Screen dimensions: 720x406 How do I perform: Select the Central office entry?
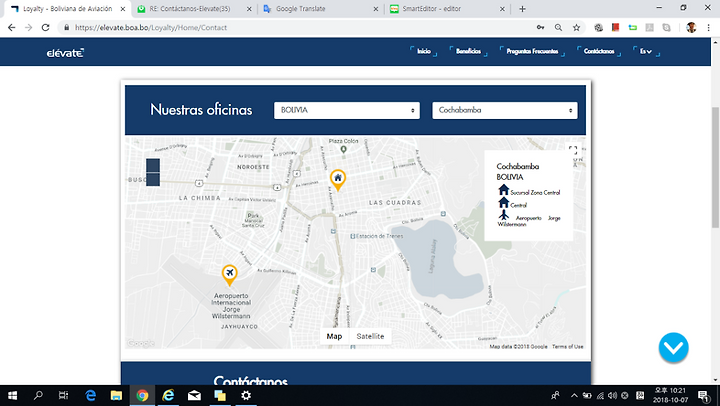pos(512,203)
